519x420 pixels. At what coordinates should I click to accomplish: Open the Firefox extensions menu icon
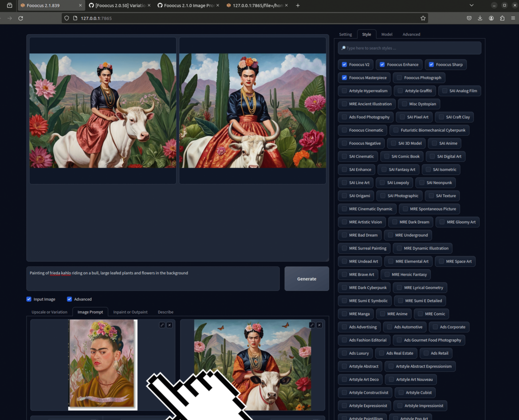[502, 18]
